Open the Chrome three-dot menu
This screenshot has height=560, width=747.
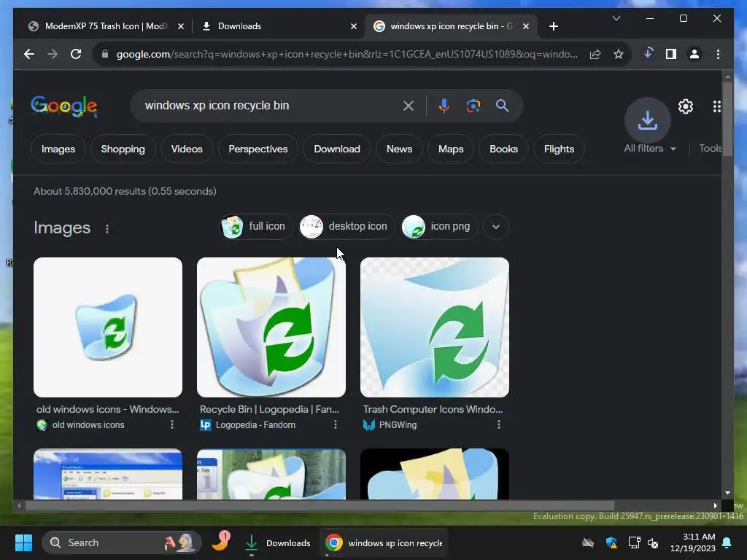pyautogui.click(x=718, y=54)
